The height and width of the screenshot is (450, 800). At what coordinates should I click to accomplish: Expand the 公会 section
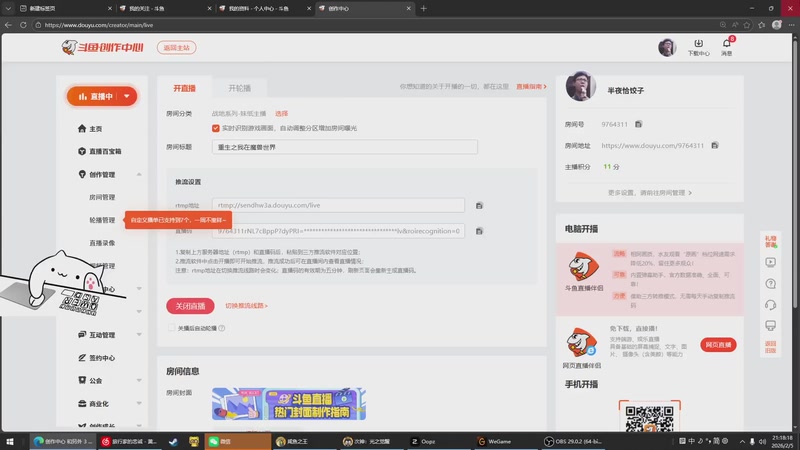139,380
